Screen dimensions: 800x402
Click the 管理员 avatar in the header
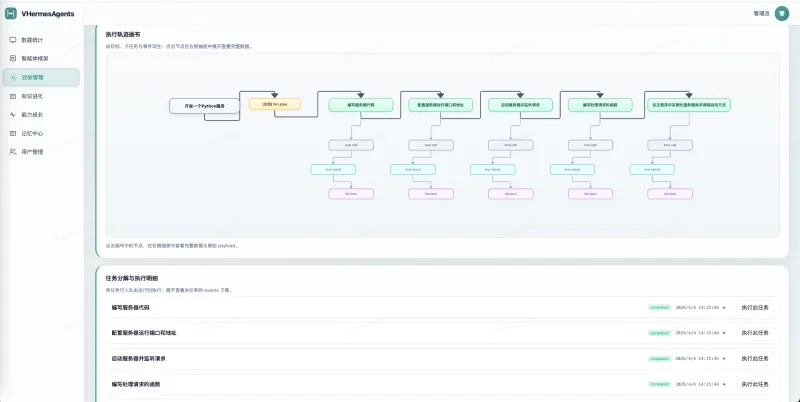781,14
